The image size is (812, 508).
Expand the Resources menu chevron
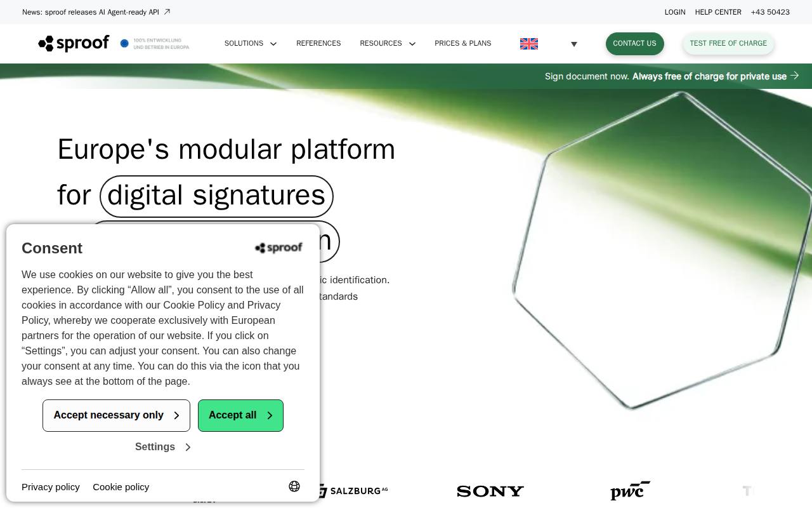pos(412,44)
